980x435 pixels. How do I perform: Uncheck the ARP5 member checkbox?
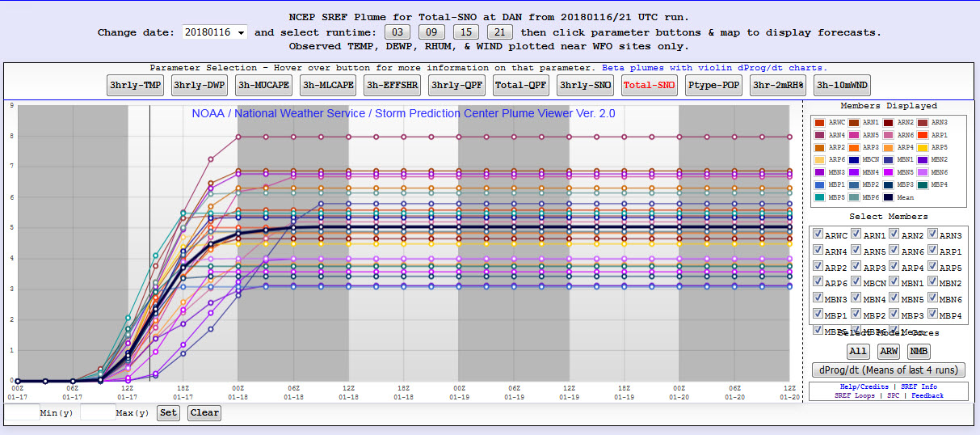click(x=933, y=267)
